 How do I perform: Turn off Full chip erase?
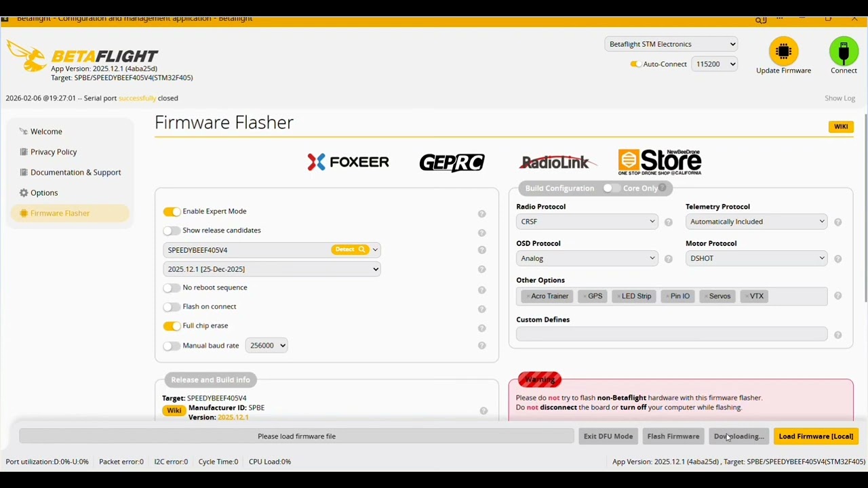(172, 325)
